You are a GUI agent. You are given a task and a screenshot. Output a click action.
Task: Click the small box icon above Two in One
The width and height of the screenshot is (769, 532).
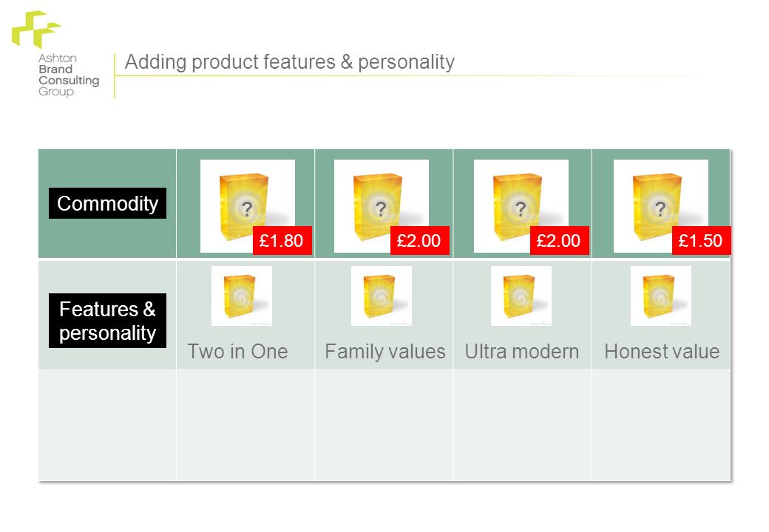pyautogui.click(x=241, y=296)
